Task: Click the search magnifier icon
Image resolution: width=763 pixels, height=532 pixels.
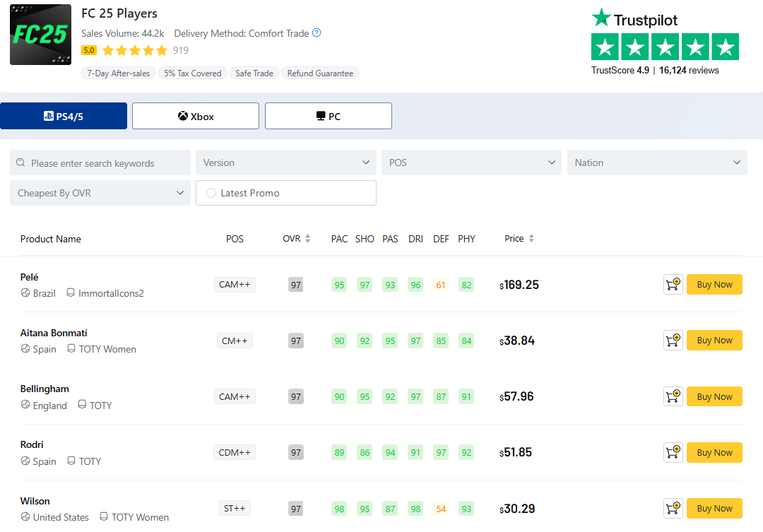Action: pyautogui.click(x=20, y=162)
